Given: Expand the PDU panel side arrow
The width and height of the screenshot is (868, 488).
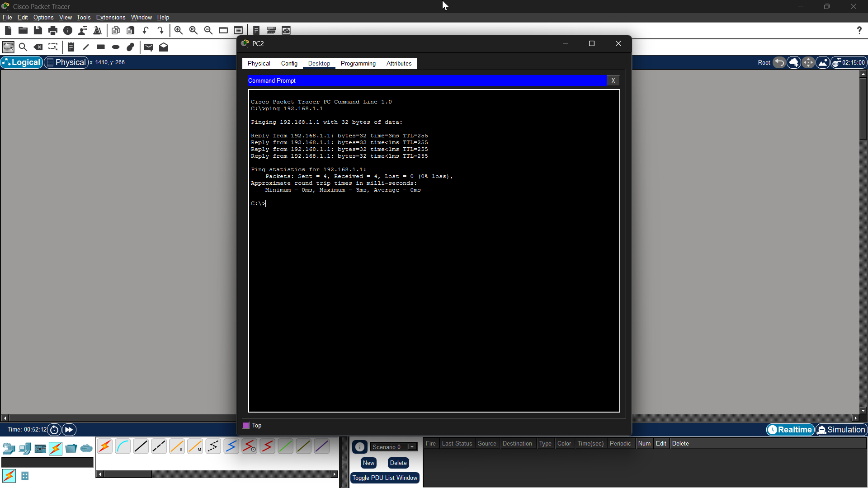Looking at the screenshot, I should point(344,462).
